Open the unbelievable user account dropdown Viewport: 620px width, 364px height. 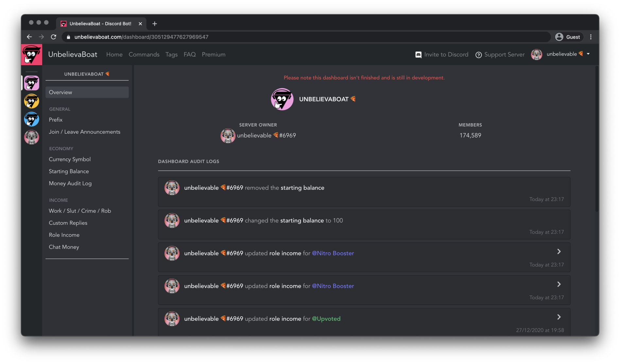point(588,54)
